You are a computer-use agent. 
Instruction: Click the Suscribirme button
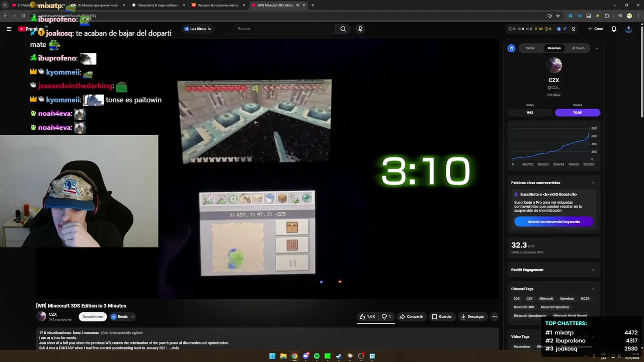point(93,317)
